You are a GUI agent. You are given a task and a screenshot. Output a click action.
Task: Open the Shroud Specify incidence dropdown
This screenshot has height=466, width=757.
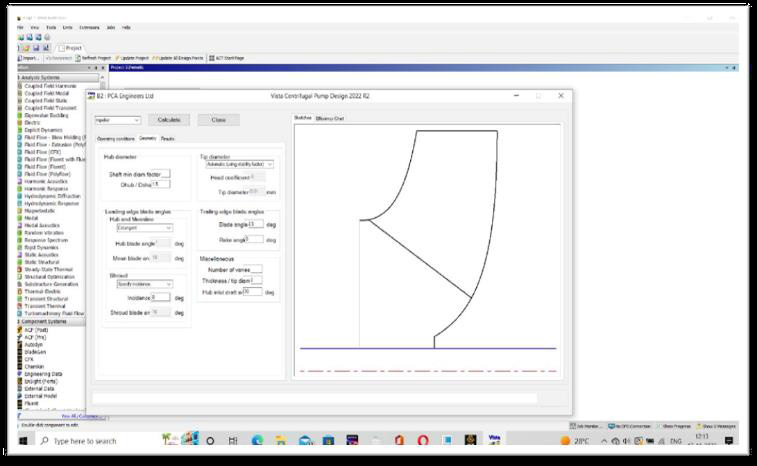[144, 284]
